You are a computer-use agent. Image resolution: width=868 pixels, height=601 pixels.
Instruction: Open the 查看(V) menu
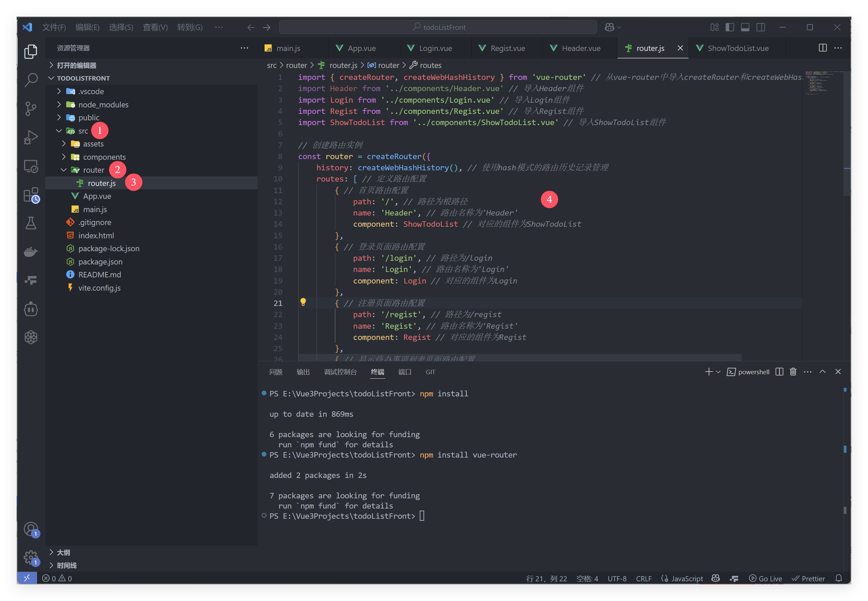pos(155,27)
